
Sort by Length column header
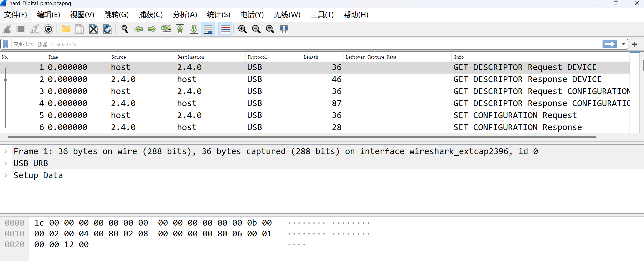(322, 57)
